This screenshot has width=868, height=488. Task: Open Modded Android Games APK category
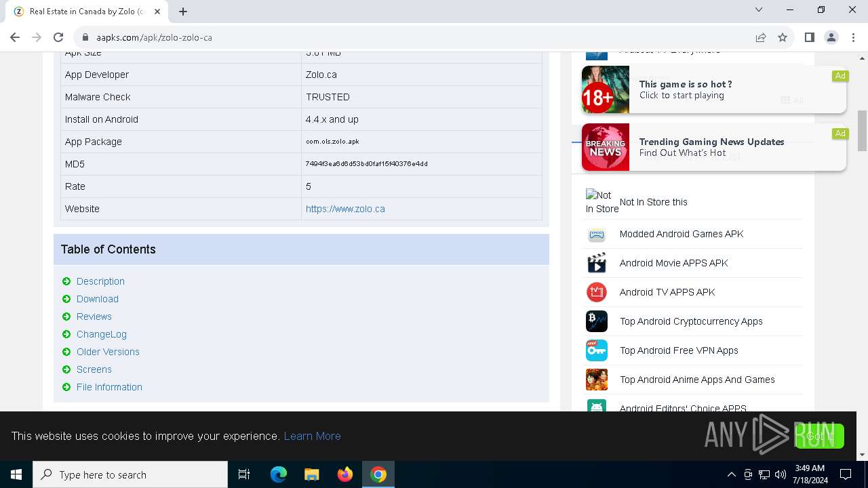682,234
